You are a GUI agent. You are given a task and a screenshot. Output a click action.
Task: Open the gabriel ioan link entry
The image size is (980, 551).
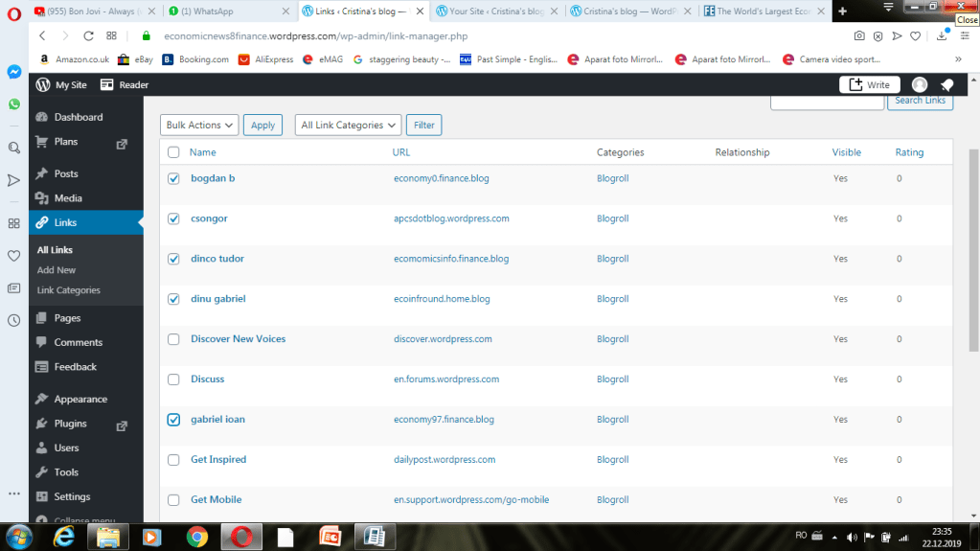[x=217, y=420]
